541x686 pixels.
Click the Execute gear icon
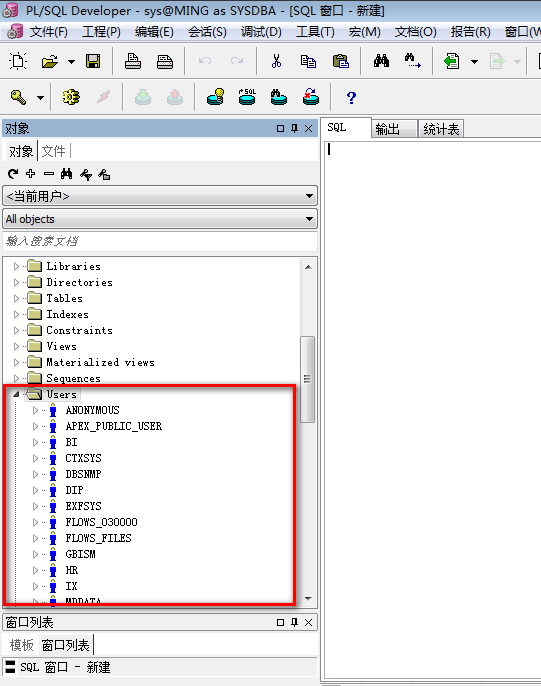pos(71,97)
